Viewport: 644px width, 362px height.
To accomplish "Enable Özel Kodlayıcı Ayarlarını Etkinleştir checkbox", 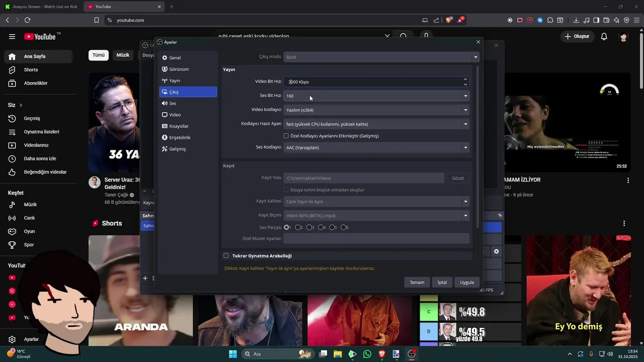I will point(286,136).
